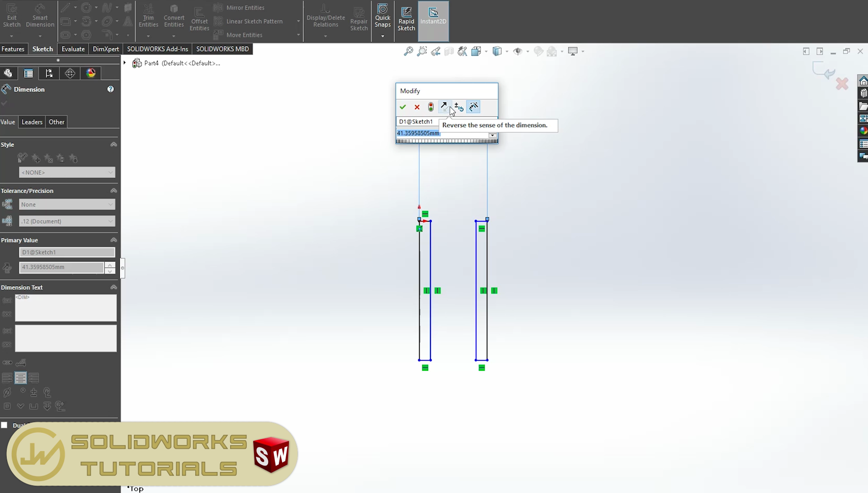Open the Appearances color ball tab in manager
The height and width of the screenshot is (493, 868).
[91, 73]
